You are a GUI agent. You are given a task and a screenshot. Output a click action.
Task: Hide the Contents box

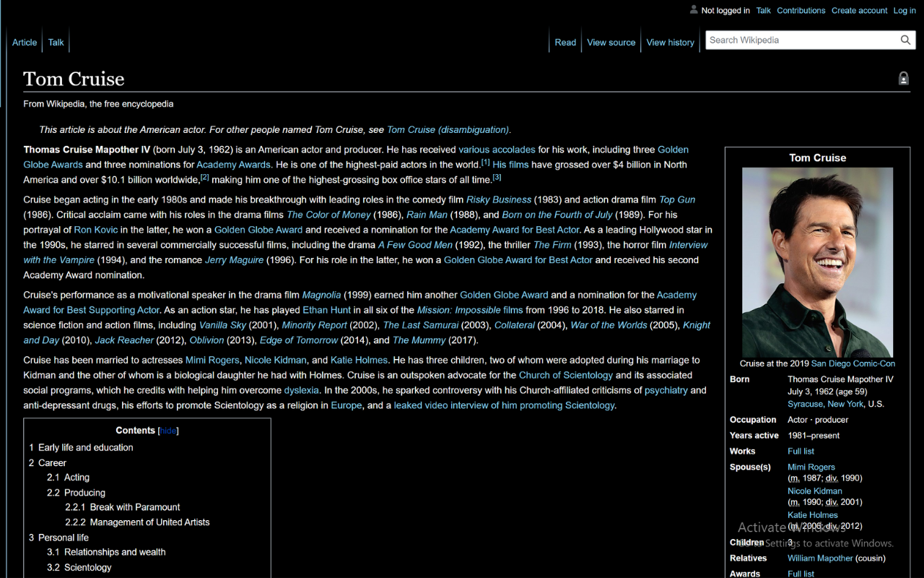(x=168, y=431)
